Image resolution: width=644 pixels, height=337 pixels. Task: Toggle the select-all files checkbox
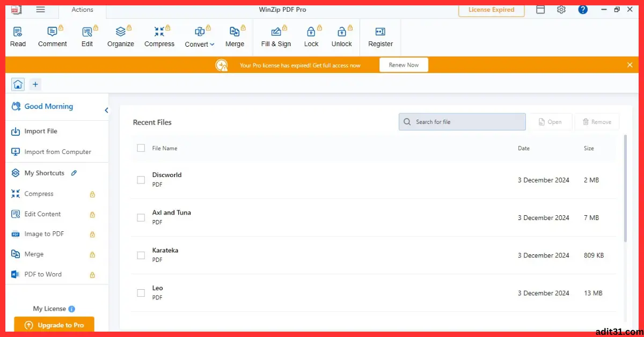[141, 148]
